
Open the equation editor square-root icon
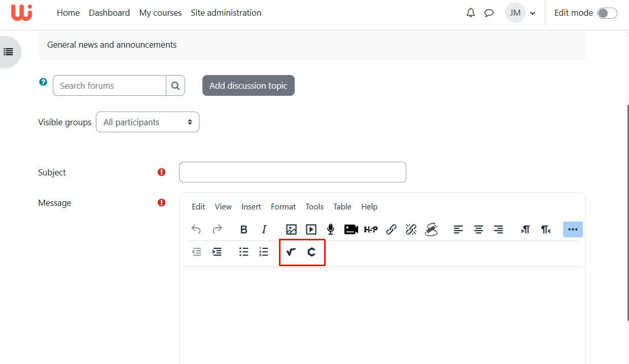pos(291,252)
